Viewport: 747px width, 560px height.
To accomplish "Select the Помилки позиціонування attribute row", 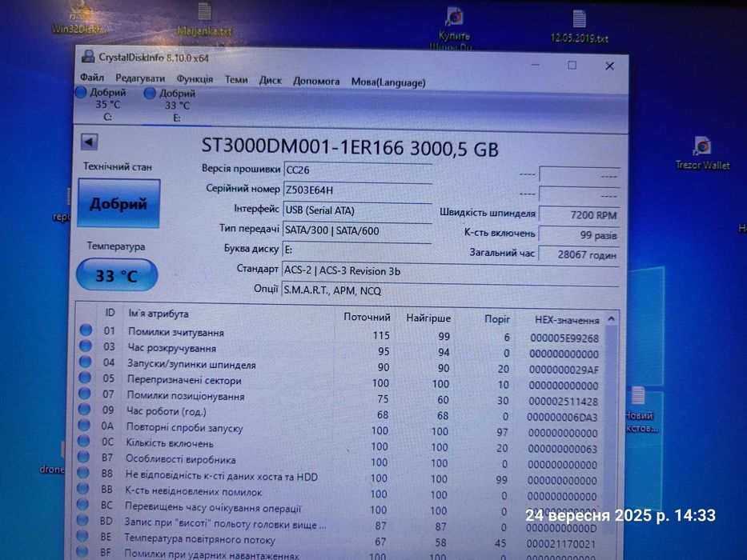I will pos(339,398).
